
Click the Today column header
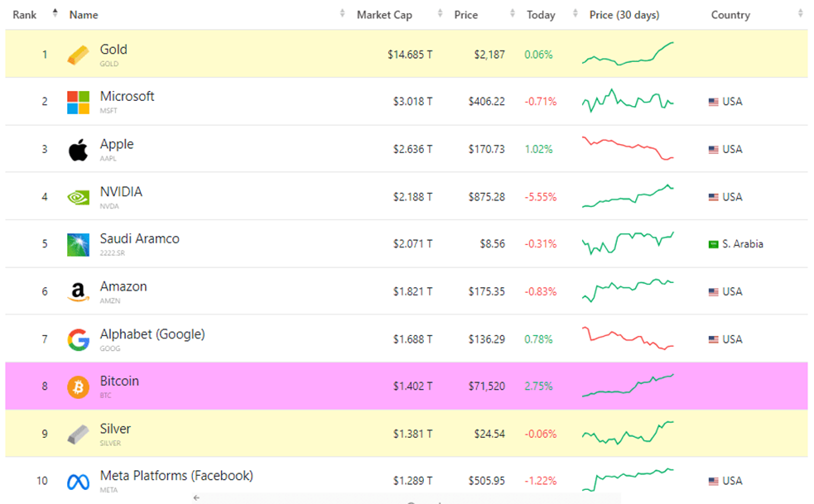coord(541,15)
